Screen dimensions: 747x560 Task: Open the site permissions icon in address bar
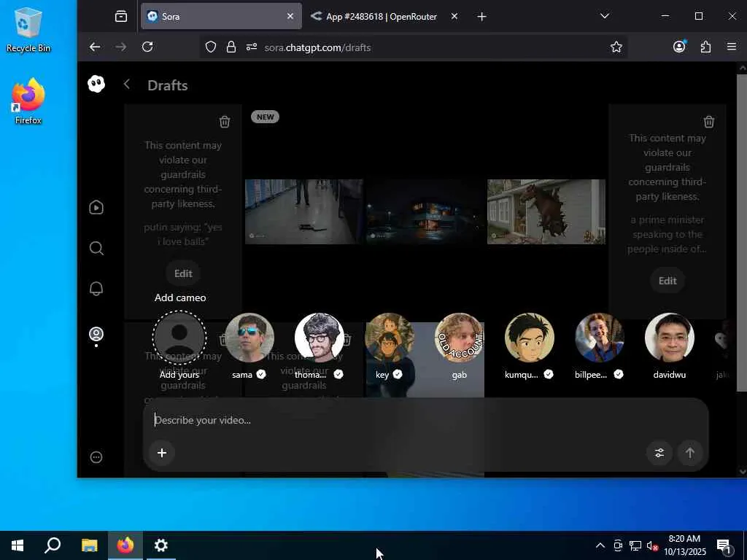tap(252, 47)
